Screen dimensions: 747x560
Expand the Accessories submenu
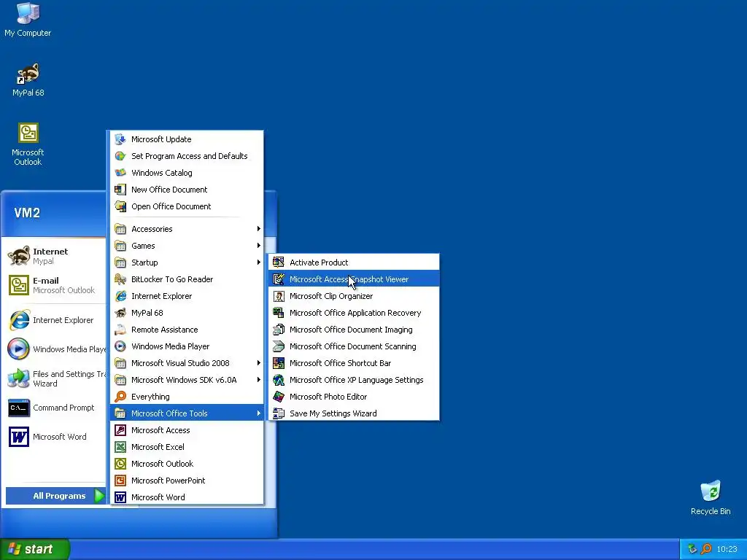(x=187, y=229)
